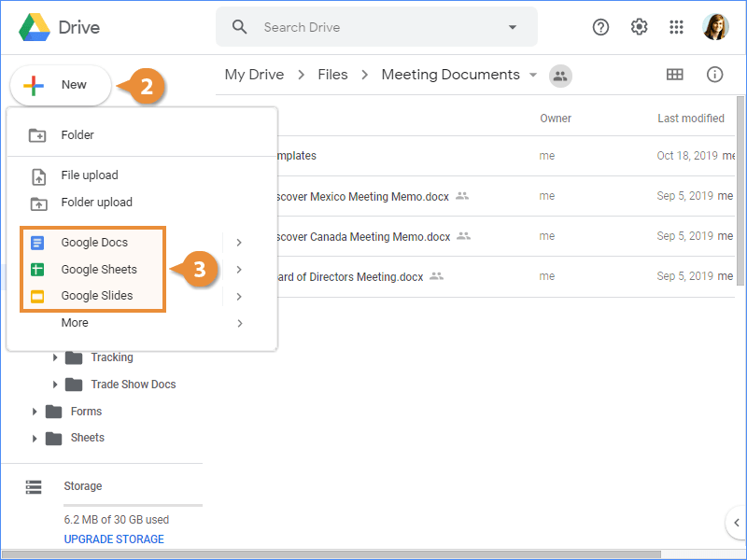Open the Google apps grid
Viewport: 747px width, 560px height.
click(x=676, y=27)
